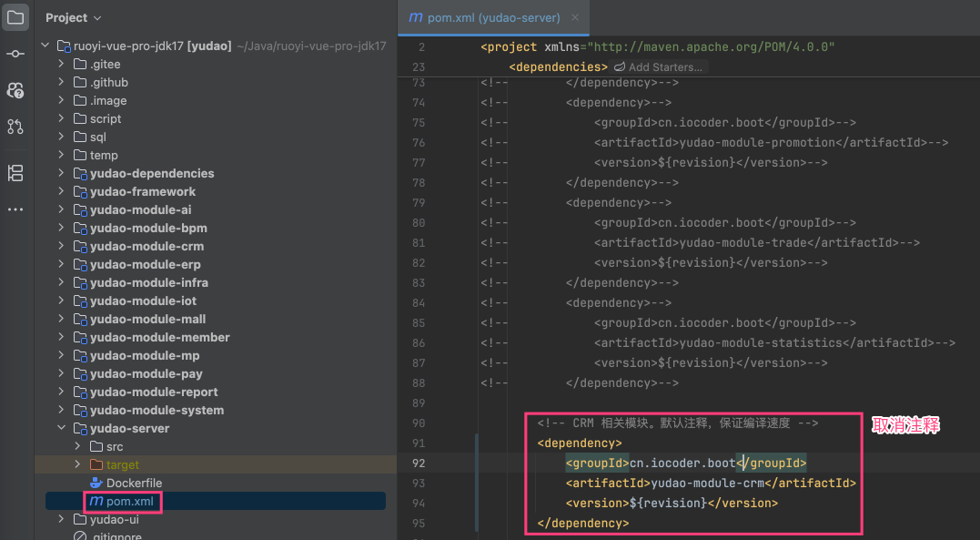Open the Structure tool window
This screenshot has width=980, height=540.
pyautogui.click(x=15, y=173)
